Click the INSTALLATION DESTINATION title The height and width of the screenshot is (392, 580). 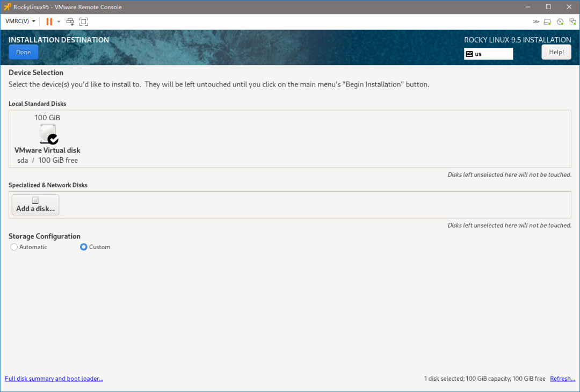pos(59,40)
